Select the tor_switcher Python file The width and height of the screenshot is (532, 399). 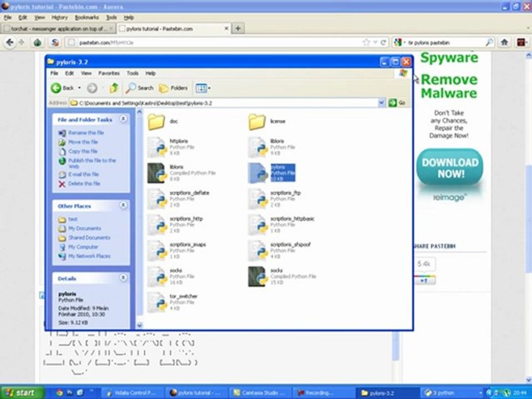point(172,303)
